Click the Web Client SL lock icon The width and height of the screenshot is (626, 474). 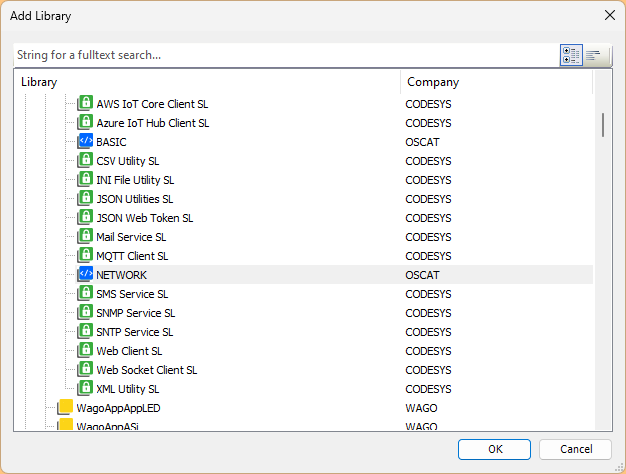pos(85,350)
